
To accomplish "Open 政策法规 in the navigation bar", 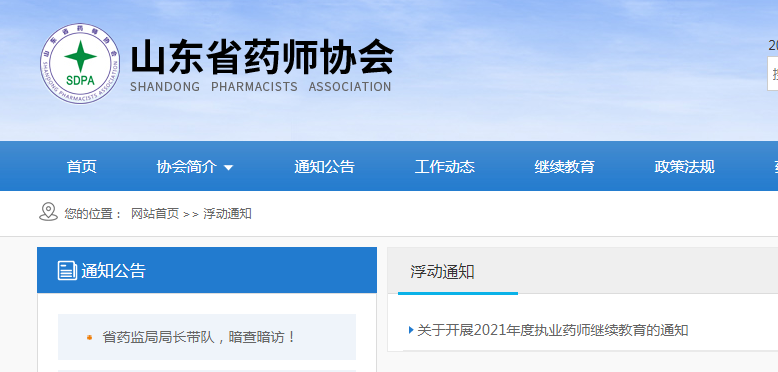I will pos(685,167).
